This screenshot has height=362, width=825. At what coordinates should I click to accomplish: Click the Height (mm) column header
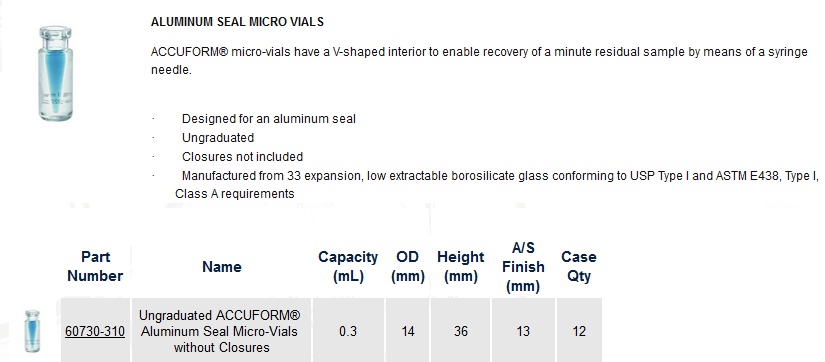[x=460, y=267]
